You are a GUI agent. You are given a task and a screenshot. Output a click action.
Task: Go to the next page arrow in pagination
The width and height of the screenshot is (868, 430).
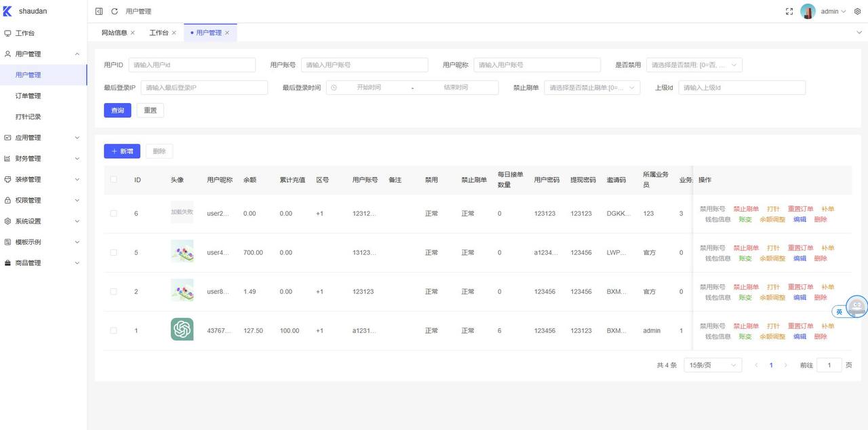click(786, 365)
